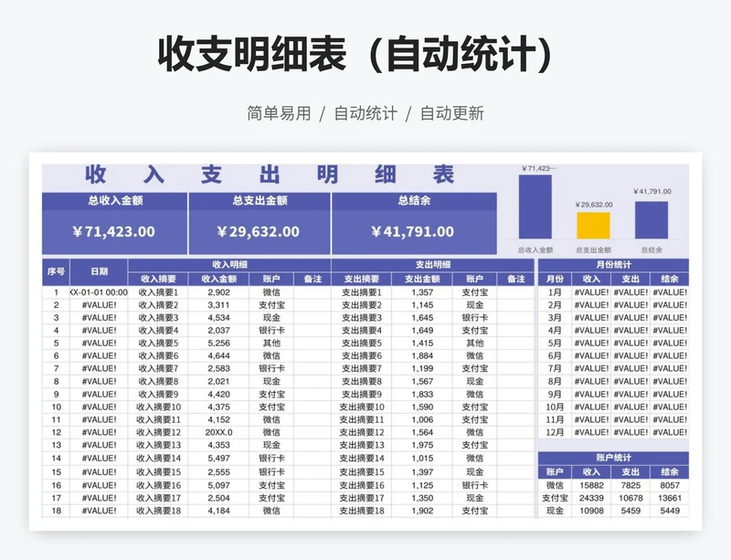This screenshot has width=731, height=560.
Task: Click the 序号 column header
Action: 56,272
